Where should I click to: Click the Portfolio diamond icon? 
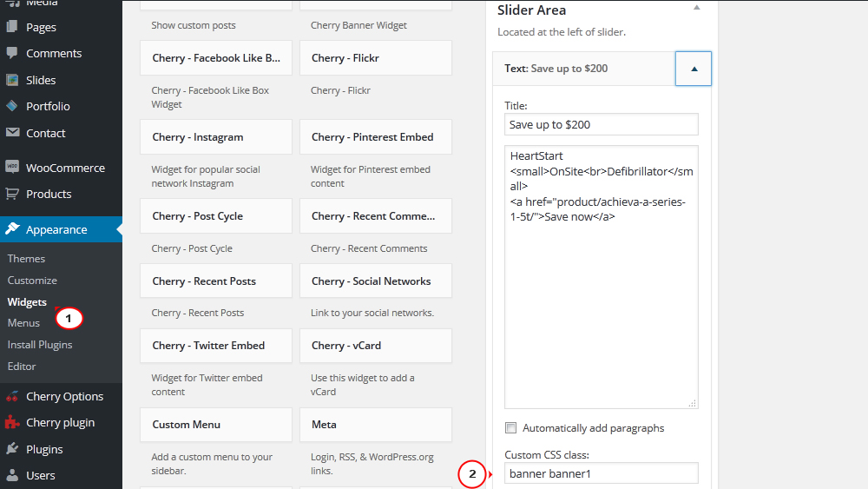[12, 106]
